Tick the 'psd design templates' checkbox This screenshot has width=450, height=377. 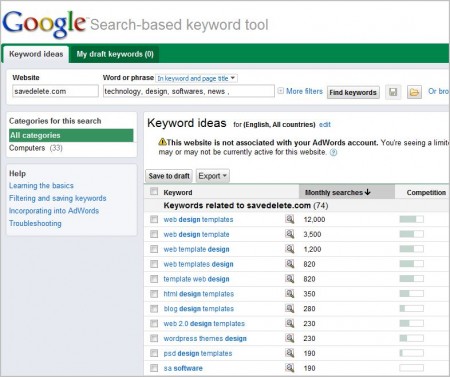[x=154, y=353]
